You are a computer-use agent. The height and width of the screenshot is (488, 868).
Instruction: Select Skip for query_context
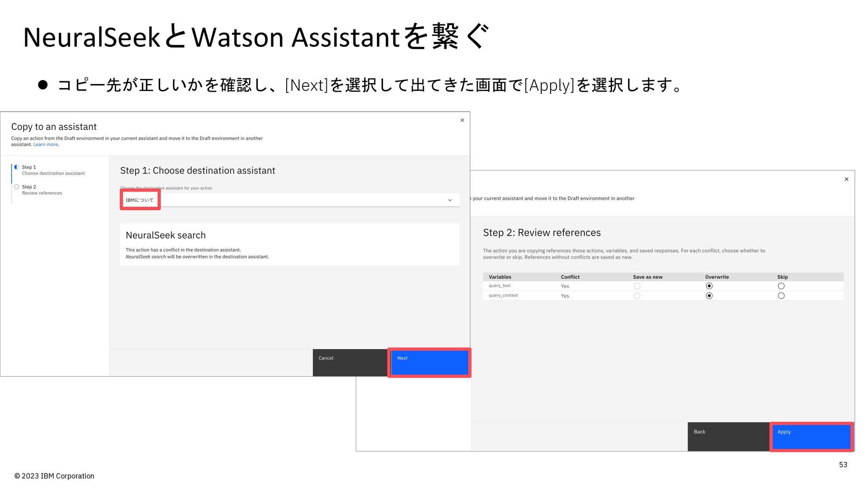click(x=781, y=296)
